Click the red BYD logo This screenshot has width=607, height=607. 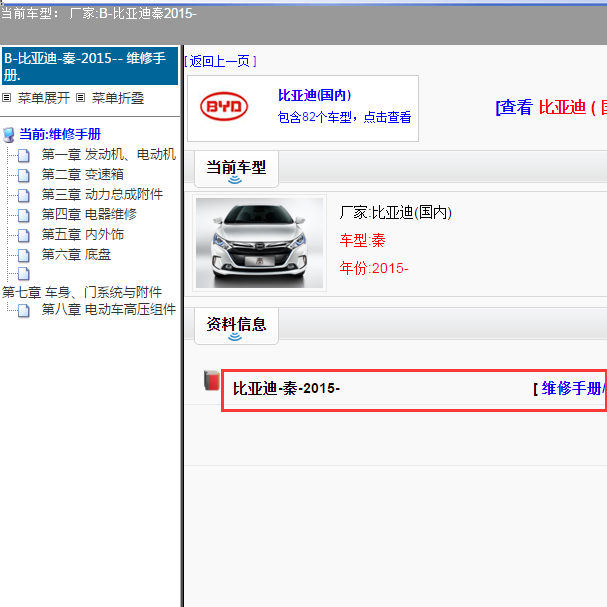[x=224, y=106]
